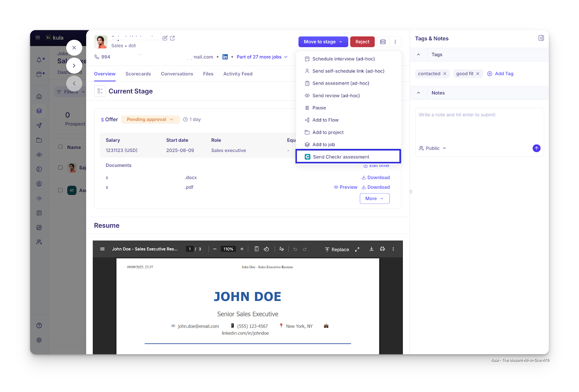Switch to the Conversations tab
The image size is (579, 392).
(x=177, y=74)
